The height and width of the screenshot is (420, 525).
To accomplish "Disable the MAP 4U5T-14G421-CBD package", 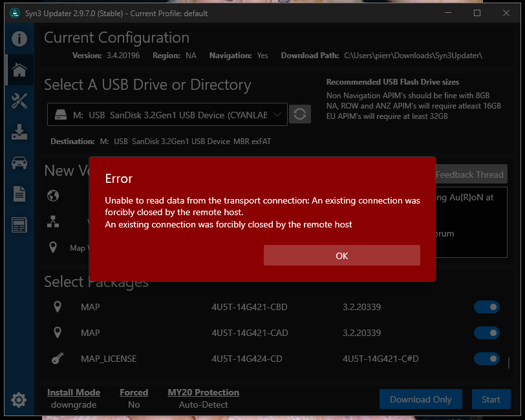I will (487, 307).
